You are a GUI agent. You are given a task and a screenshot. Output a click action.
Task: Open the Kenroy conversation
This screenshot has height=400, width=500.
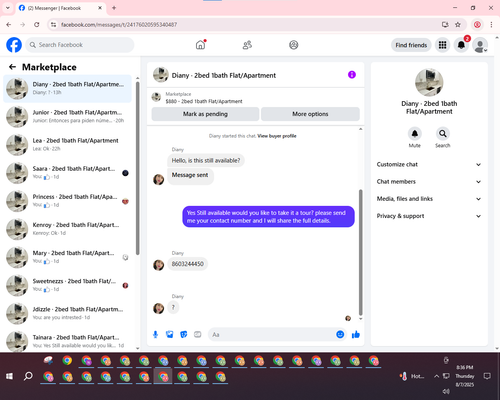pyautogui.click(x=67, y=229)
